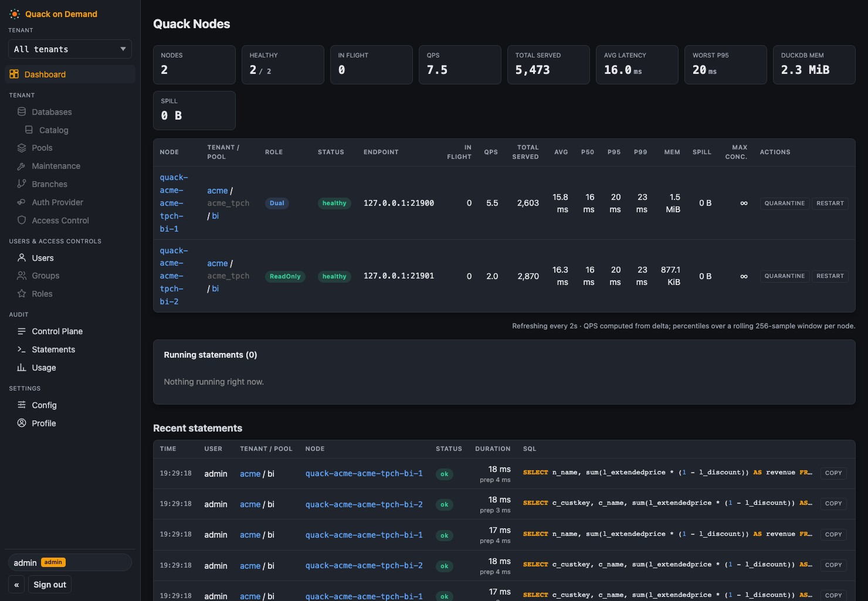Click the bi pool link in the ReadOnly node row
This screenshot has width=868, height=601.
(x=215, y=289)
